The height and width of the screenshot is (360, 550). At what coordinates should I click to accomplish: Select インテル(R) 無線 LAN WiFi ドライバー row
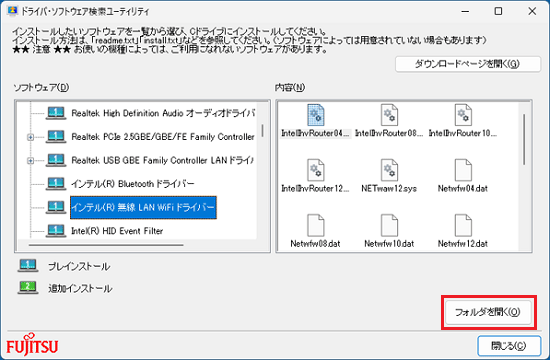pyautogui.click(x=143, y=207)
